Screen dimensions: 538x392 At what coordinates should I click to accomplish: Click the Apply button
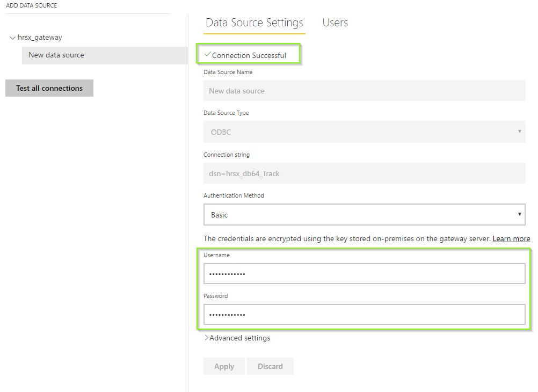coord(224,366)
